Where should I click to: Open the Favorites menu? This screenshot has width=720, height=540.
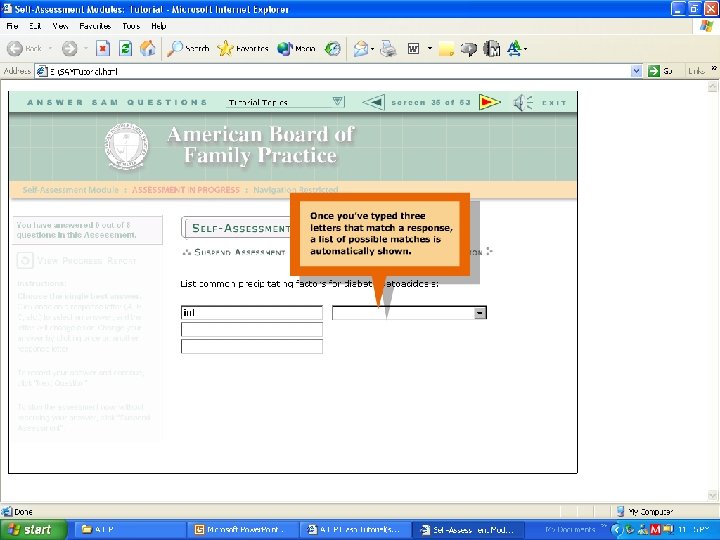95,26
